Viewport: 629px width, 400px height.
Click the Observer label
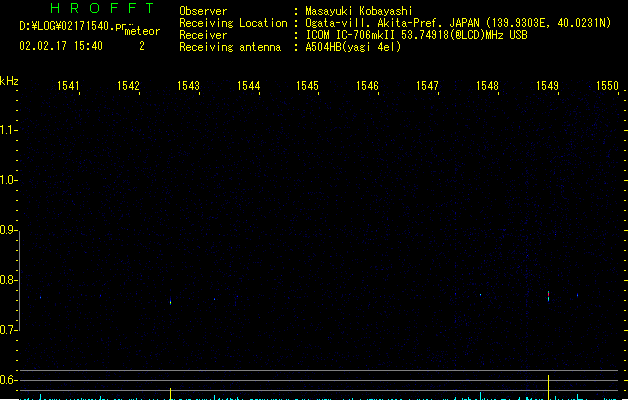pos(203,11)
